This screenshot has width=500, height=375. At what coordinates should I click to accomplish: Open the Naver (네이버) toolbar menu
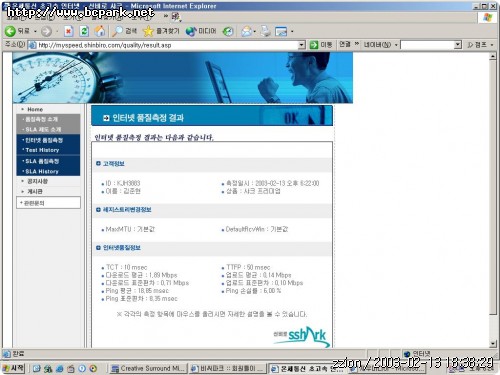(380, 45)
